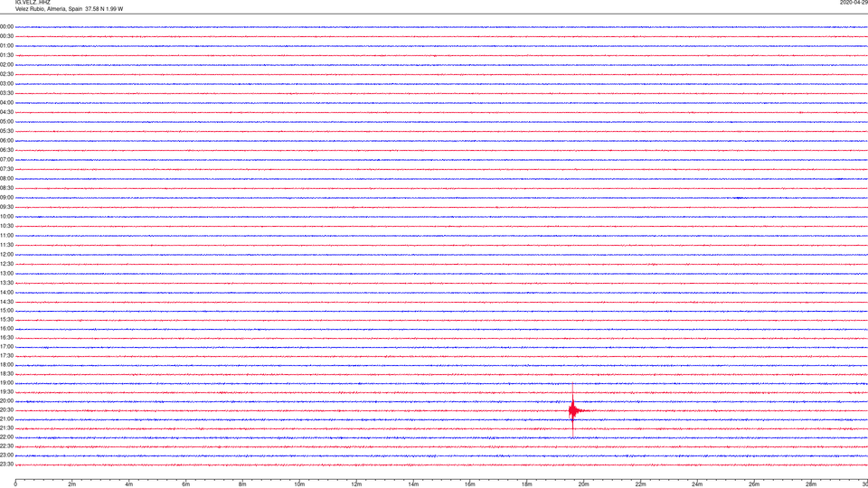868x488 pixels.
Task: Choose the 10:30 time label
Action: coord(6,226)
